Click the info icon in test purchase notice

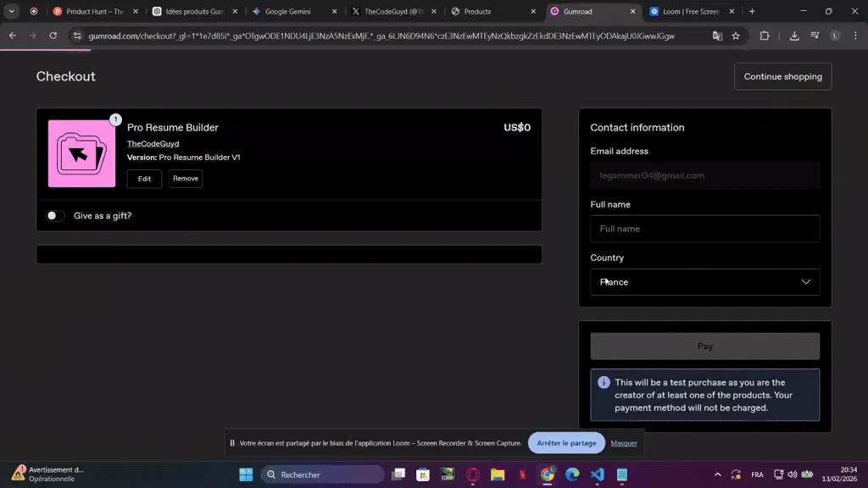(x=604, y=382)
